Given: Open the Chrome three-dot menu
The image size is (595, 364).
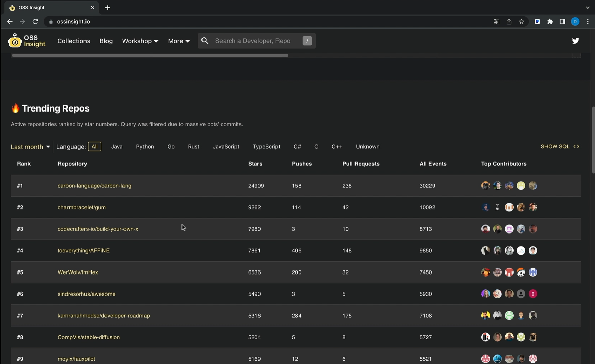Looking at the screenshot, I should point(588,22).
